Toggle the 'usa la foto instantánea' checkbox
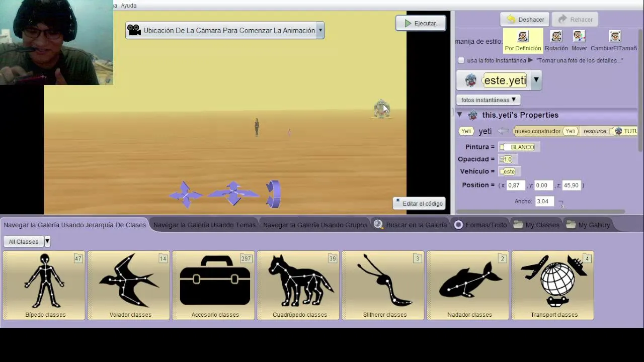The width and height of the screenshot is (644, 362). [x=461, y=60]
